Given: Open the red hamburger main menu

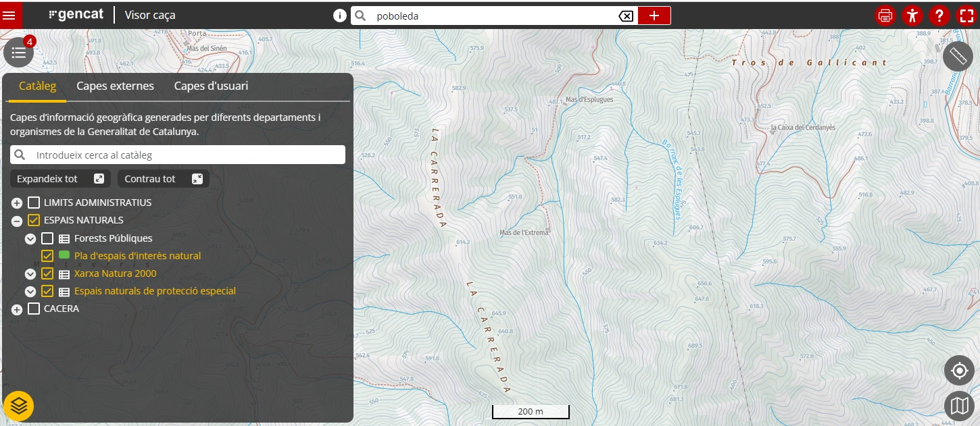Looking at the screenshot, I should [x=9, y=15].
